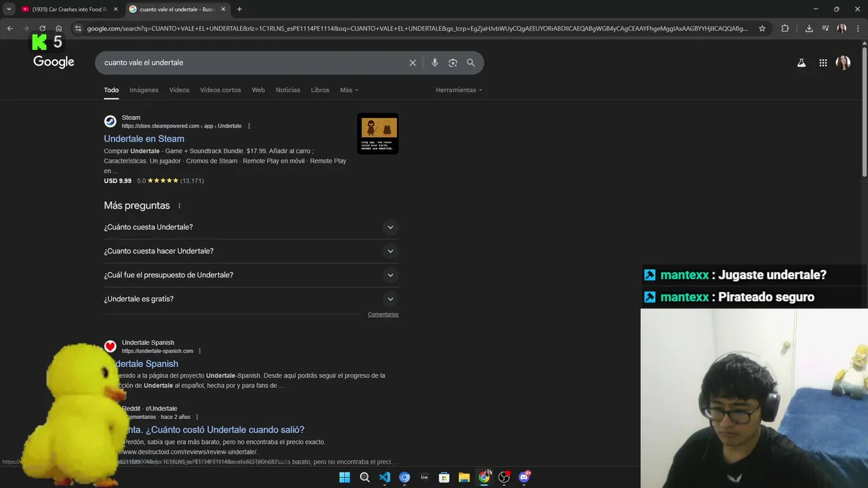868x488 pixels.
Task: Go back with the browser back arrow
Action: tap(9, 28)
